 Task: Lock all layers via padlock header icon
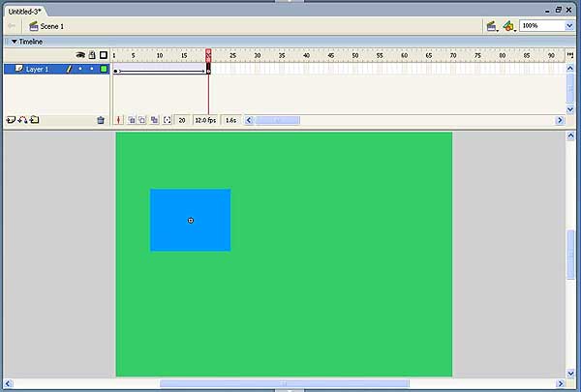[x=91, y=55]
